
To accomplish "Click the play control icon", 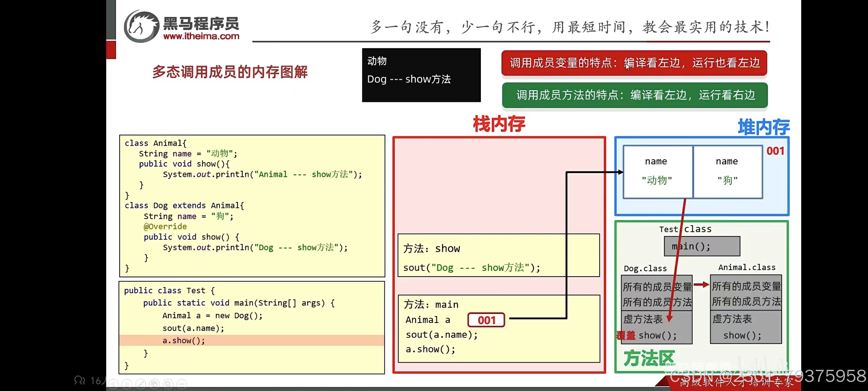I will [x=127, y=384].
